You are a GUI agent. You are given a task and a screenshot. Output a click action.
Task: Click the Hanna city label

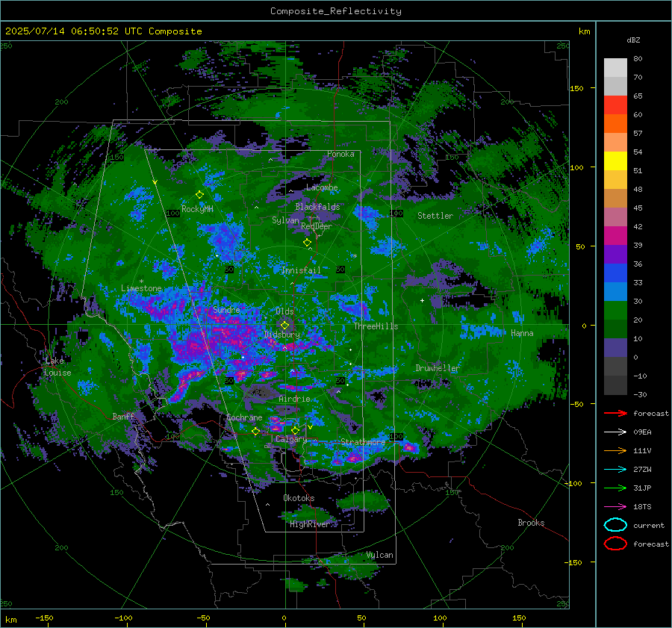pos(522,333)
